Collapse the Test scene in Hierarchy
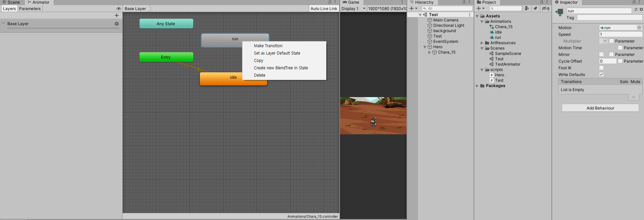644x220 pixels. tap(420, 15)
